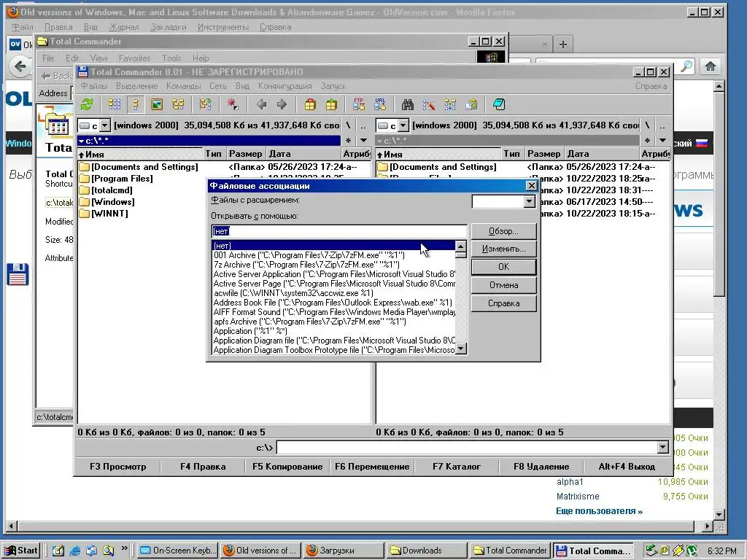This screenshot has height=560, width=747.
Task: Click the red star toolbar icon
Action: pos(233,104)
